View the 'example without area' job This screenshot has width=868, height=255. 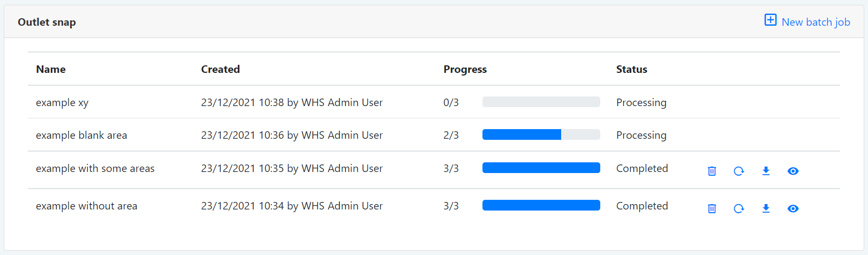pos(793,208)
